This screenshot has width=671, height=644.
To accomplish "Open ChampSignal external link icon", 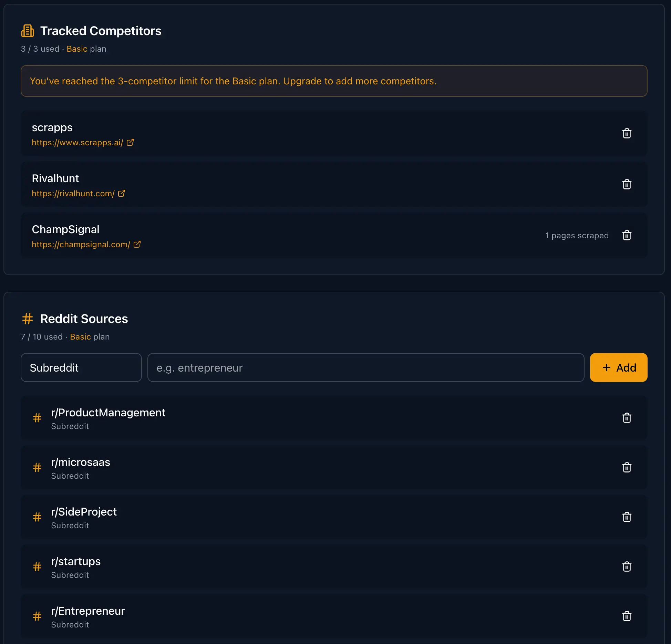I will click(137, 244).
